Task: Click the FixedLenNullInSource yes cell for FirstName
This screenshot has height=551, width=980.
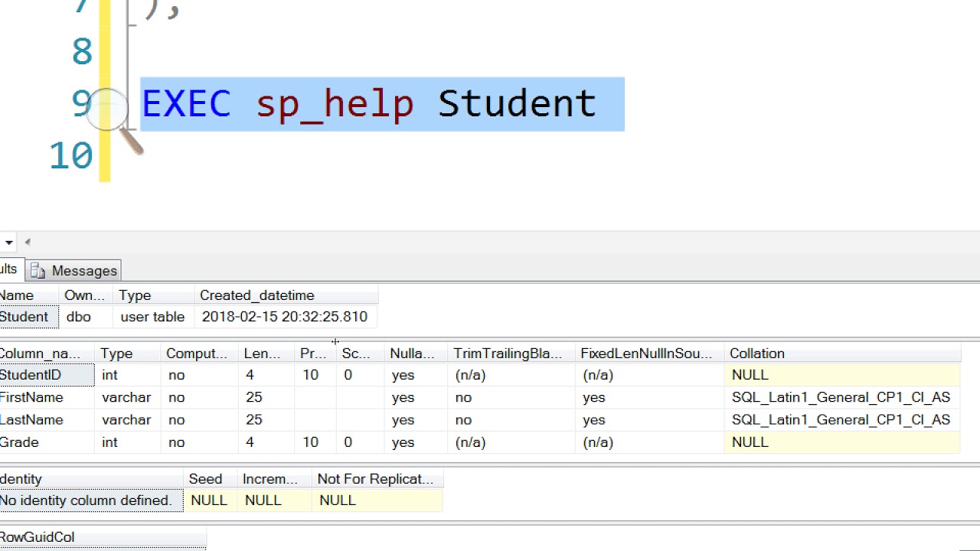Action: (x=650, y=397)
